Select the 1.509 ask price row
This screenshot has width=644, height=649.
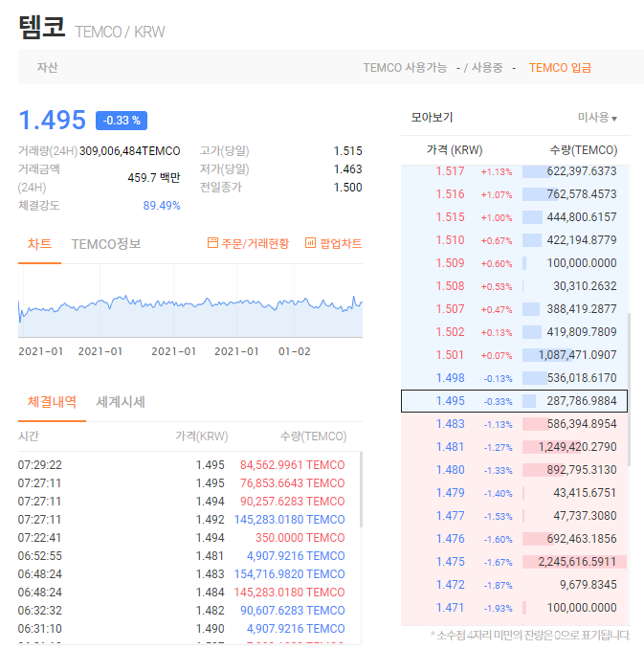tap(514, 263)
